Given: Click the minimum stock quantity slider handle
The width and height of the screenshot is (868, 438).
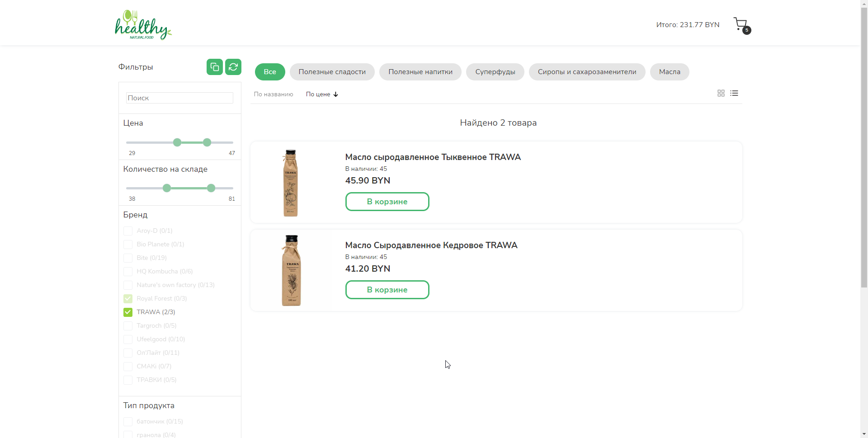Looking at the screenshot, I should pyautogui.click(x=167, y=188).
